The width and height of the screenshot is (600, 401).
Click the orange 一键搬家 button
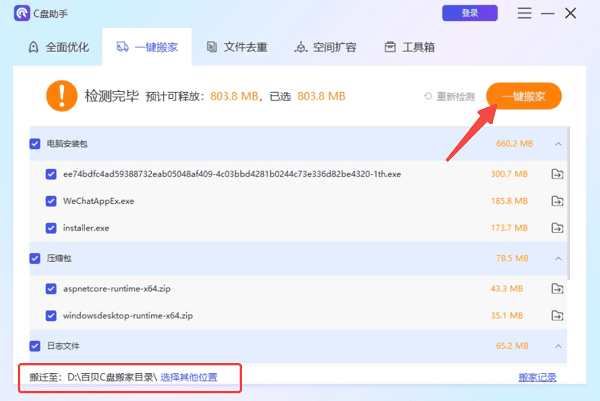(523, 96)
